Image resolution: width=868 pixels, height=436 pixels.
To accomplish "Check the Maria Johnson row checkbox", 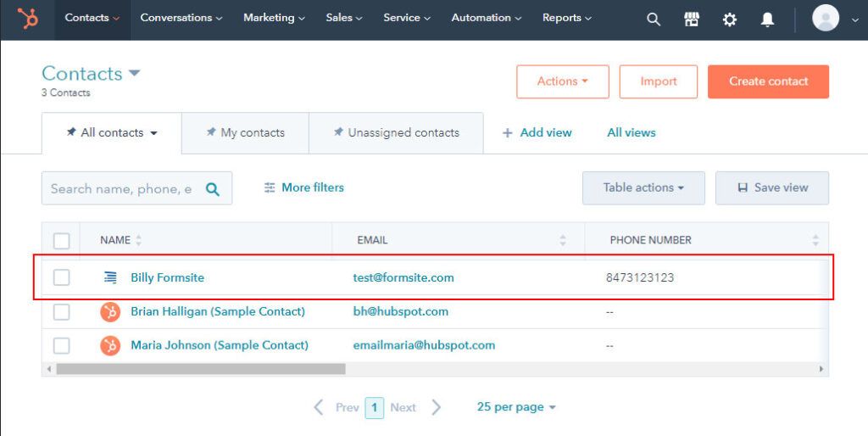I will point(61,346).
